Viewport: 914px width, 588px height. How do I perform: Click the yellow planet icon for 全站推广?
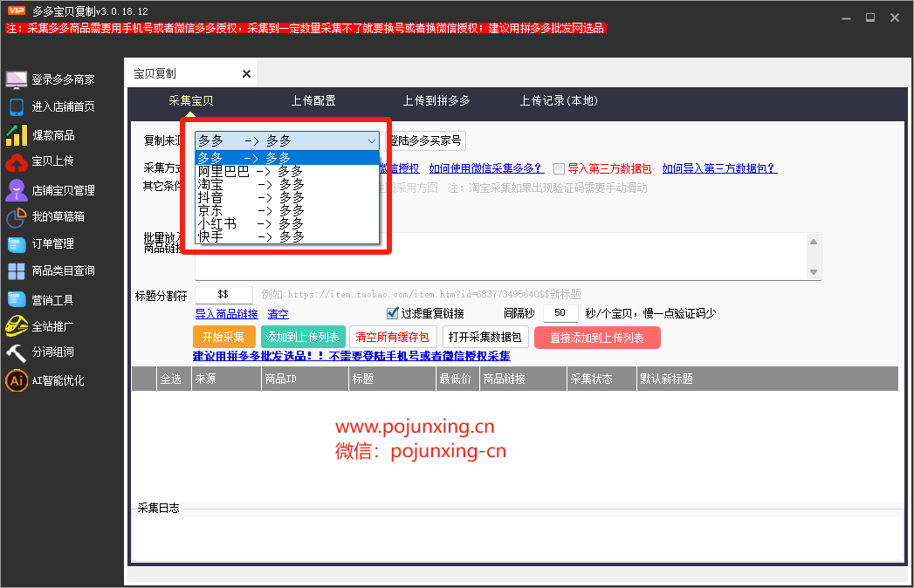(17, 326)
